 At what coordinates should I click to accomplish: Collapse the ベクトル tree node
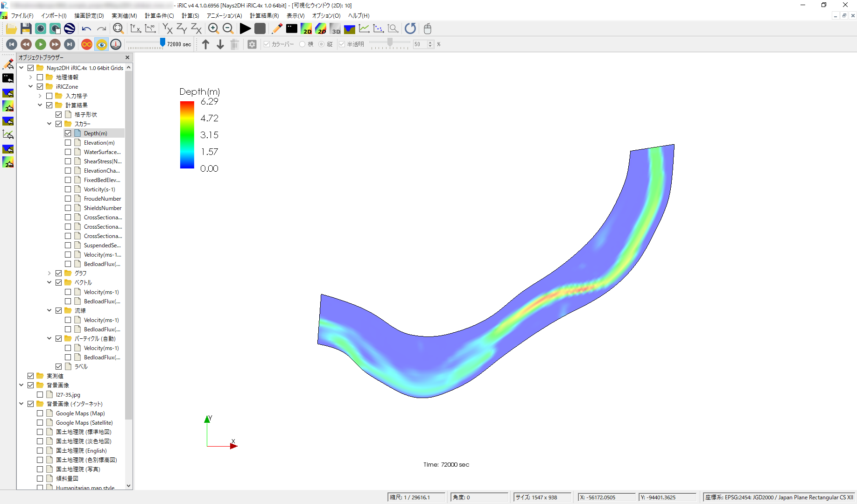point(49,283)
